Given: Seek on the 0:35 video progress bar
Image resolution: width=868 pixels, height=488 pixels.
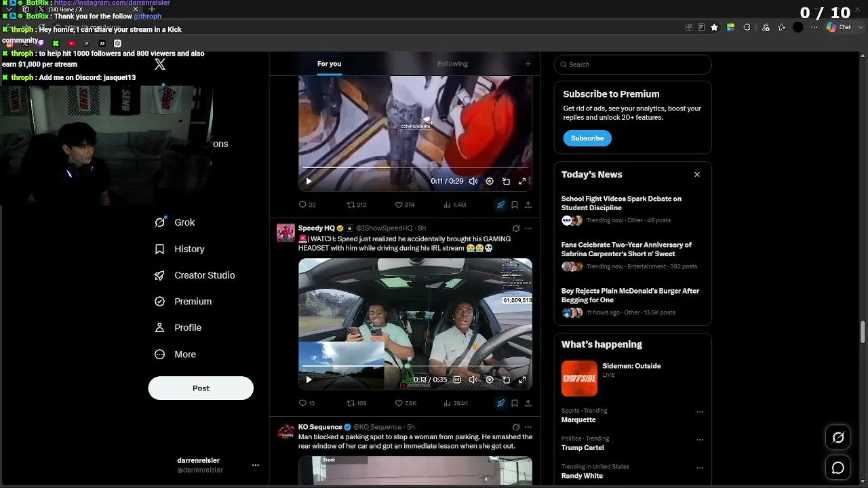Looking at the screenshot, I should click(415, 366).
